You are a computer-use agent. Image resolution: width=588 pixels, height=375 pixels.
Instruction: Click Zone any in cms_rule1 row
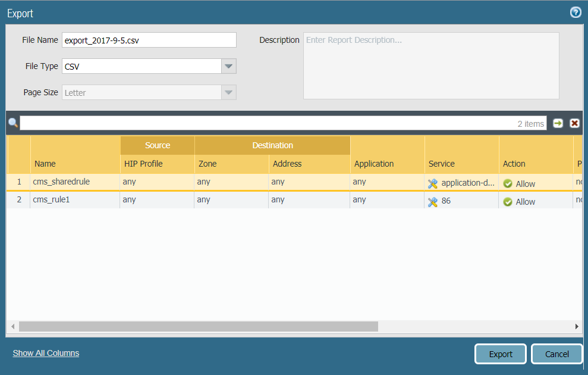(x=203, y=200)
